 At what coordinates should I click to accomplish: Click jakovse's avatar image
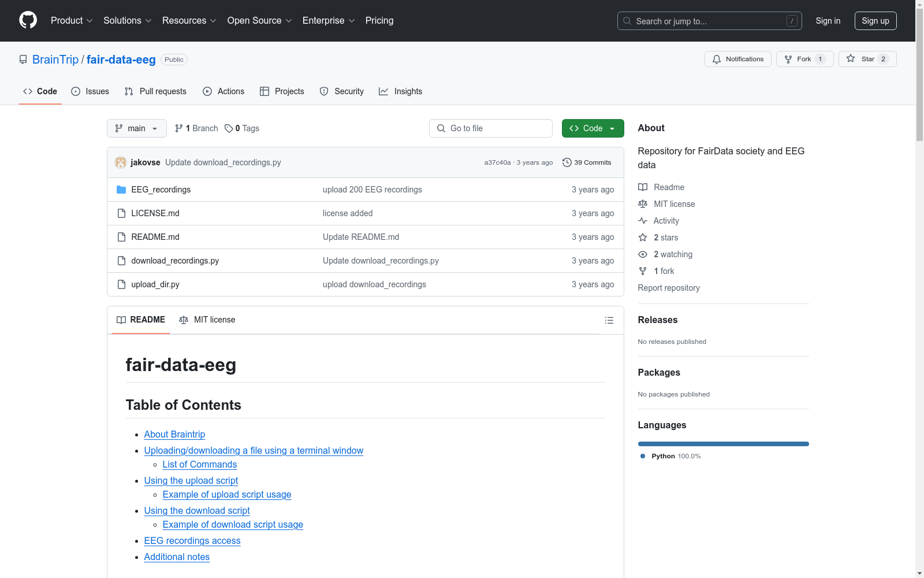tap(121, 162)
